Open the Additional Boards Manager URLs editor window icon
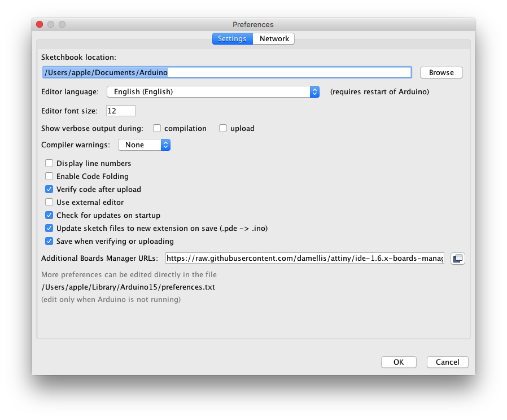 click(457, 259)
